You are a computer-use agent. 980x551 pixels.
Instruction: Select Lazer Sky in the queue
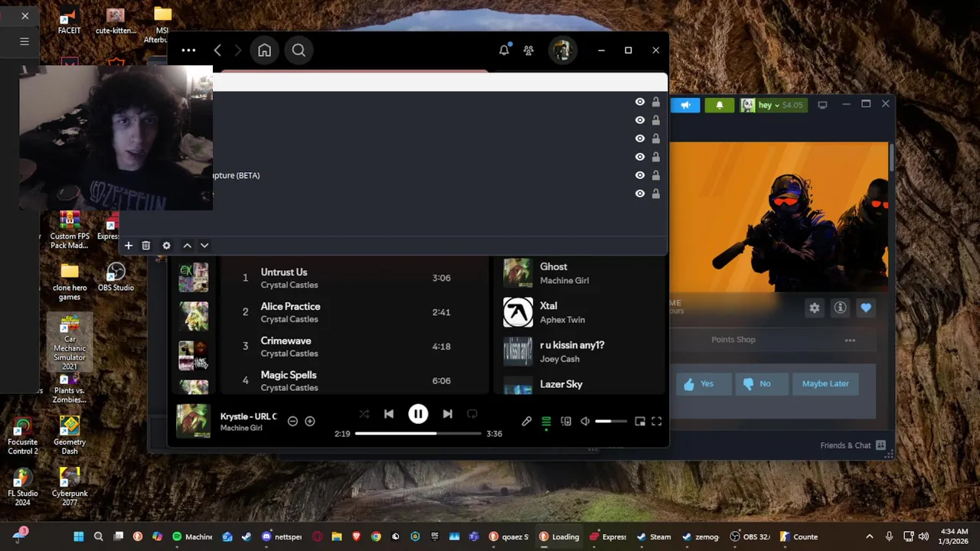pyautogui.click(x=580, y=386)
